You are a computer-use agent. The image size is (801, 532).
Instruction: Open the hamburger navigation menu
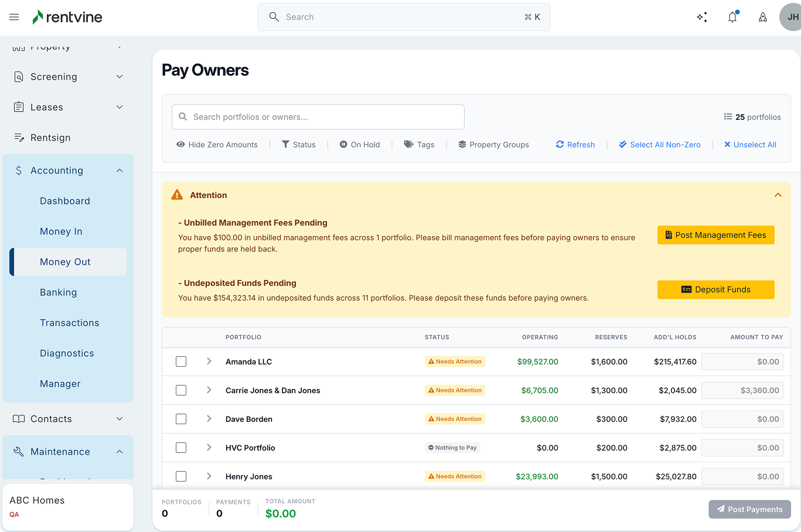pos(14,17)
